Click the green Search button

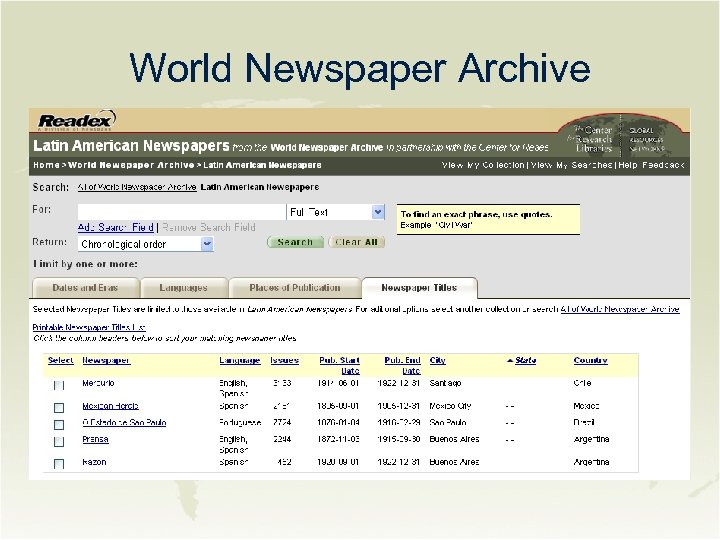click(x=295, y=242)
